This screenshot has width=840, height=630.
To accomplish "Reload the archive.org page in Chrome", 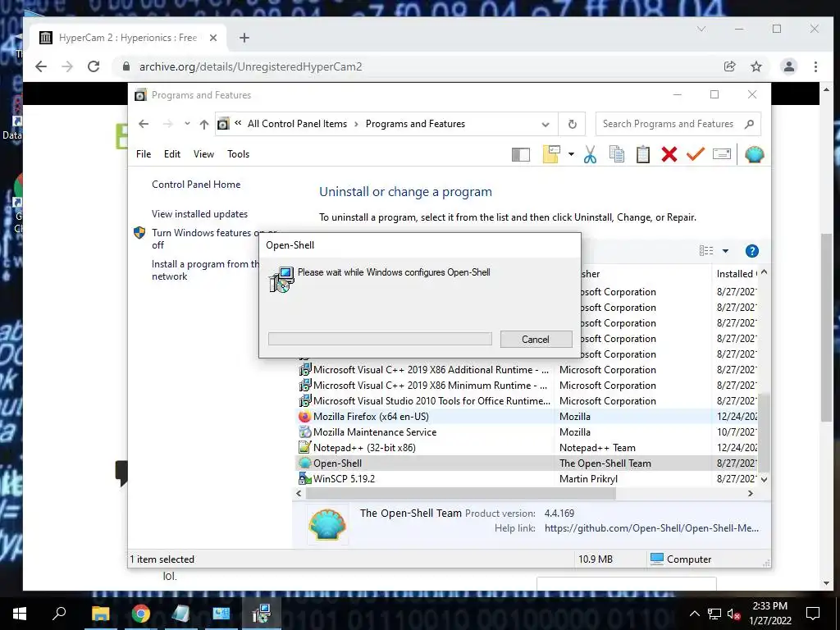I will coord(94,66).
